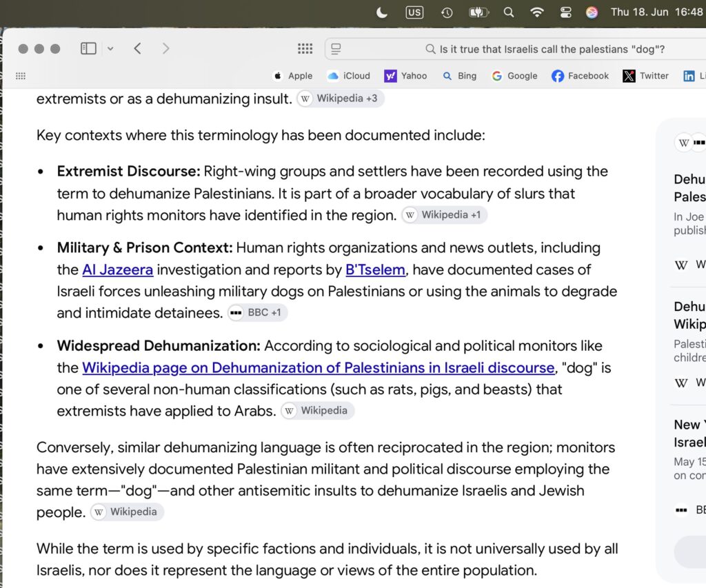The width and height of the screenshot is (706, 588).
Task: Open the Wikipedia Dehumanization of Palestinians link
Action: pos(318,368)
